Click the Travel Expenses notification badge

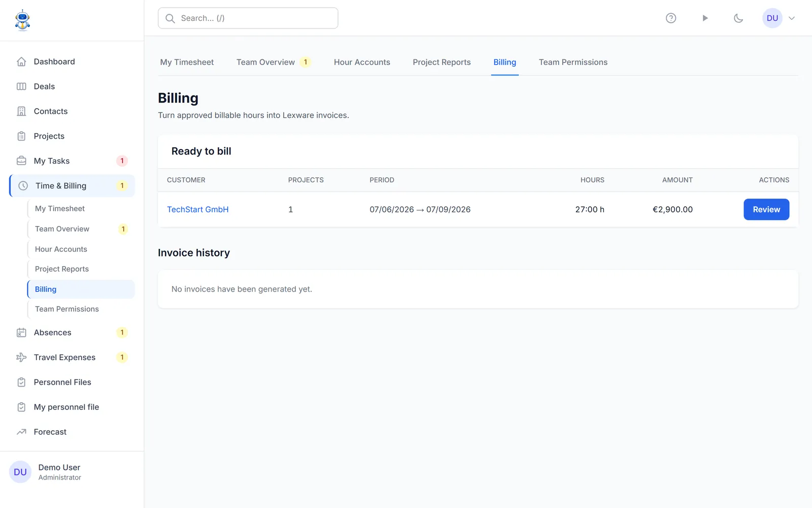pyautogui.click(x=122, y=358)
